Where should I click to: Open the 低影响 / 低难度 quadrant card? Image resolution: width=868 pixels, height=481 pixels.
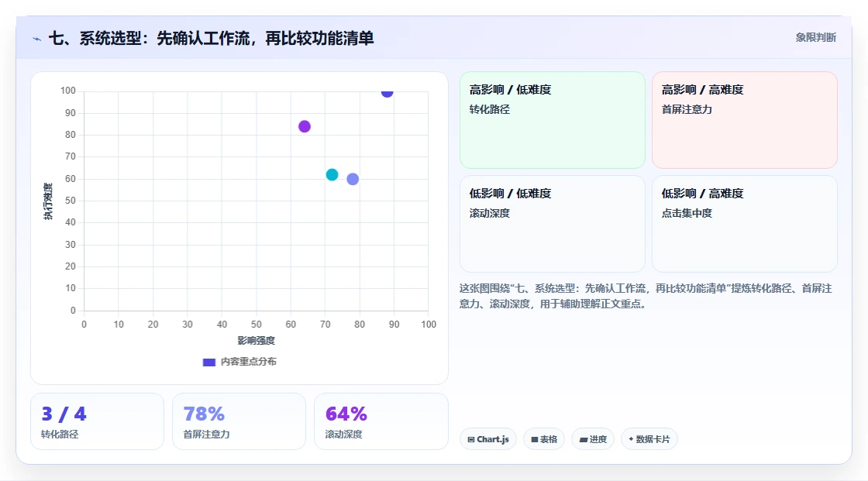pyautogui.click(x=553, y=224)
